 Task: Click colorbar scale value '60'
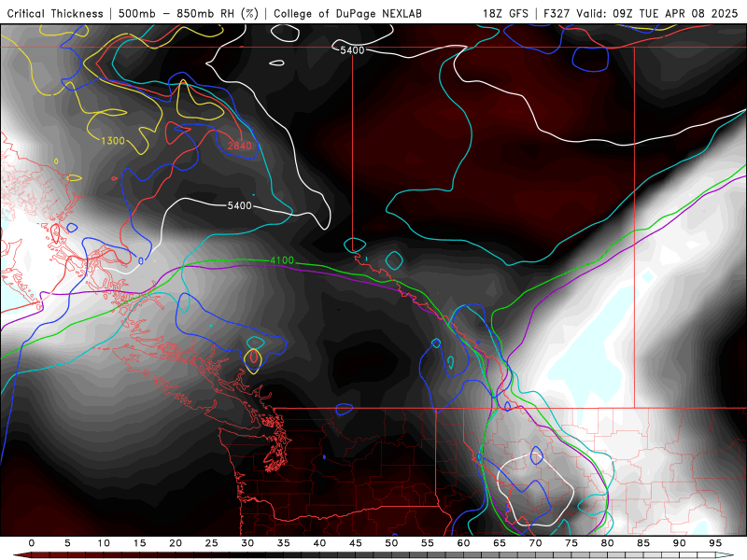463,543
